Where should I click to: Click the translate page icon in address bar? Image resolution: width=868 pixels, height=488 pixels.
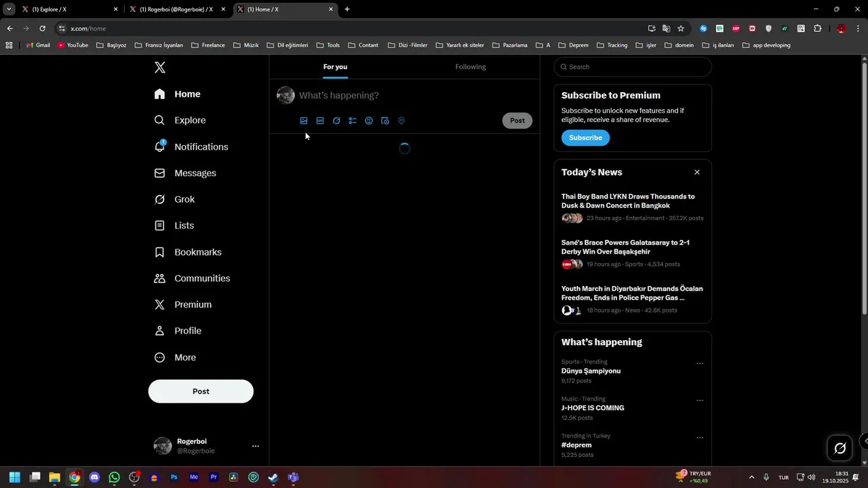[x=666, y=28]
